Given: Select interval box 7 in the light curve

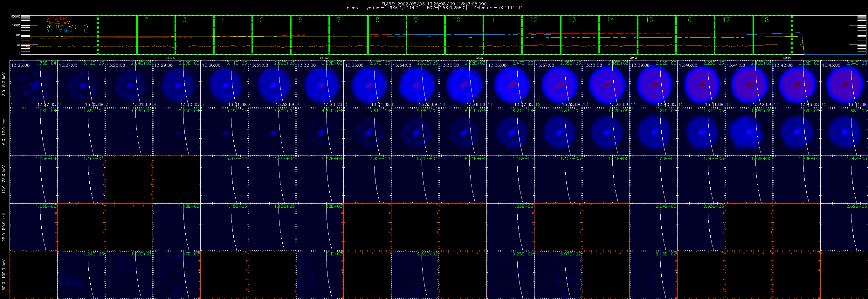Looking at the screenshot, I should point(349,35).
